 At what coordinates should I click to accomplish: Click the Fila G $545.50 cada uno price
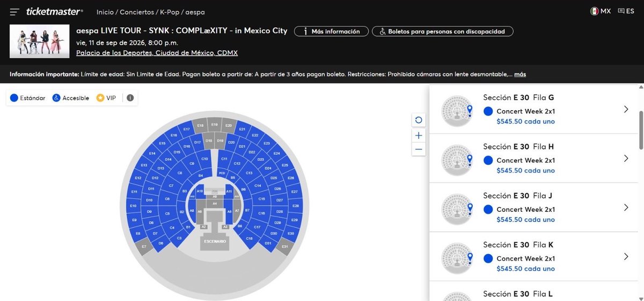coord(525,121)
